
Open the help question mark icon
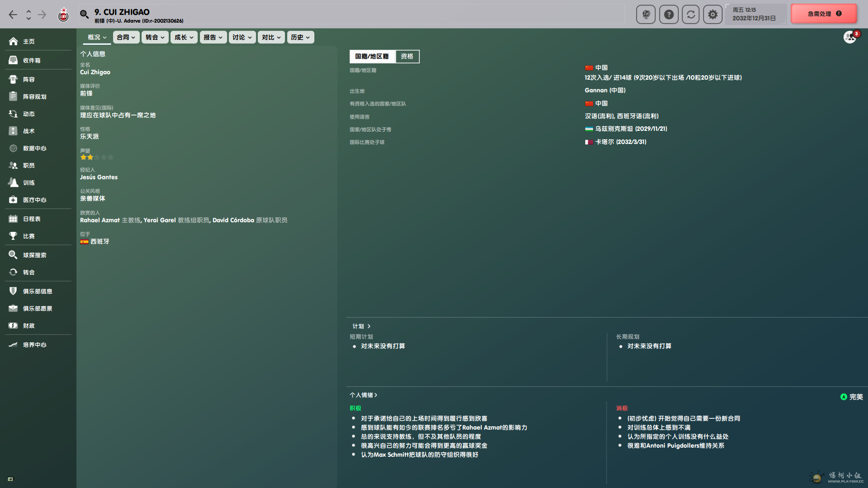(668, 14)
